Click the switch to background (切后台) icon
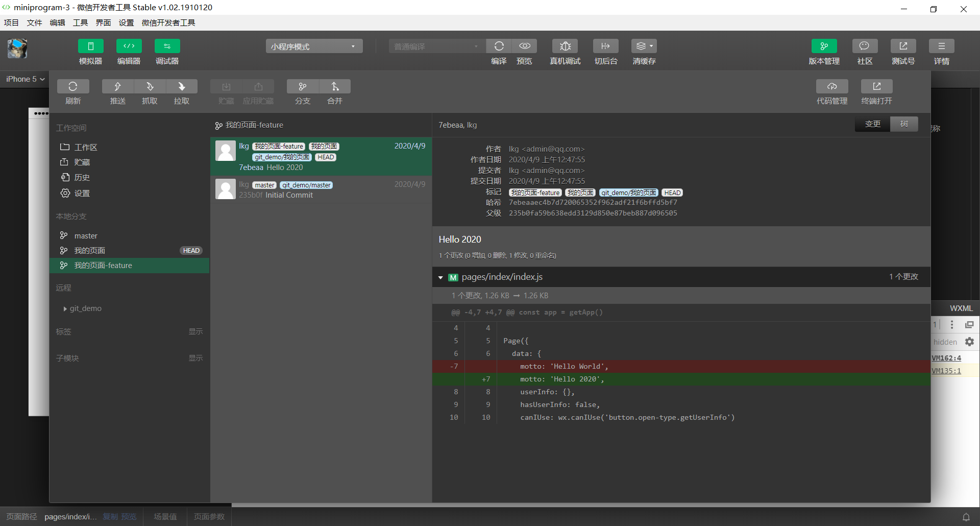 point(606,46)
